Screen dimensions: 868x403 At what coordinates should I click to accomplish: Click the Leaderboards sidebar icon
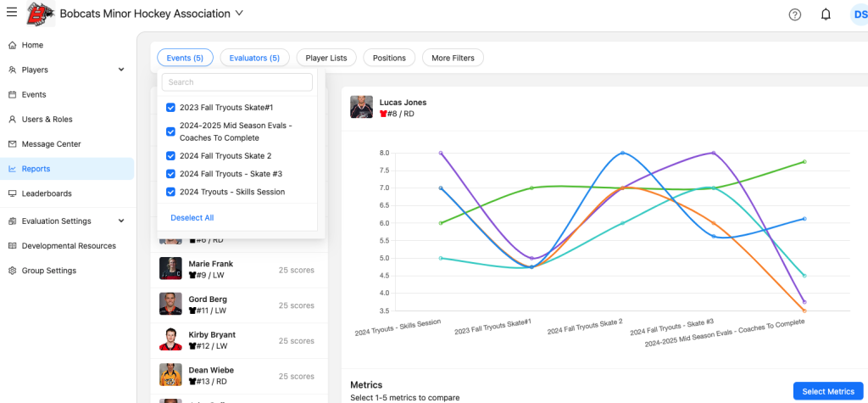click(13, 193)
